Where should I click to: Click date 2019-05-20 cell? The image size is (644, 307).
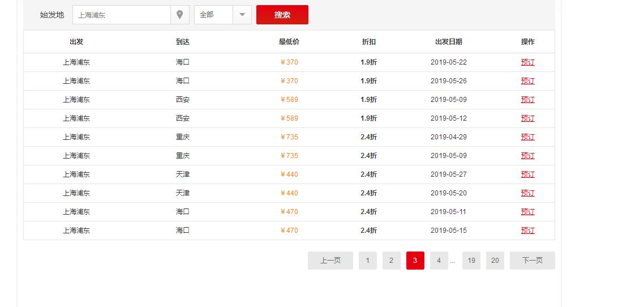tap(449, 193)
